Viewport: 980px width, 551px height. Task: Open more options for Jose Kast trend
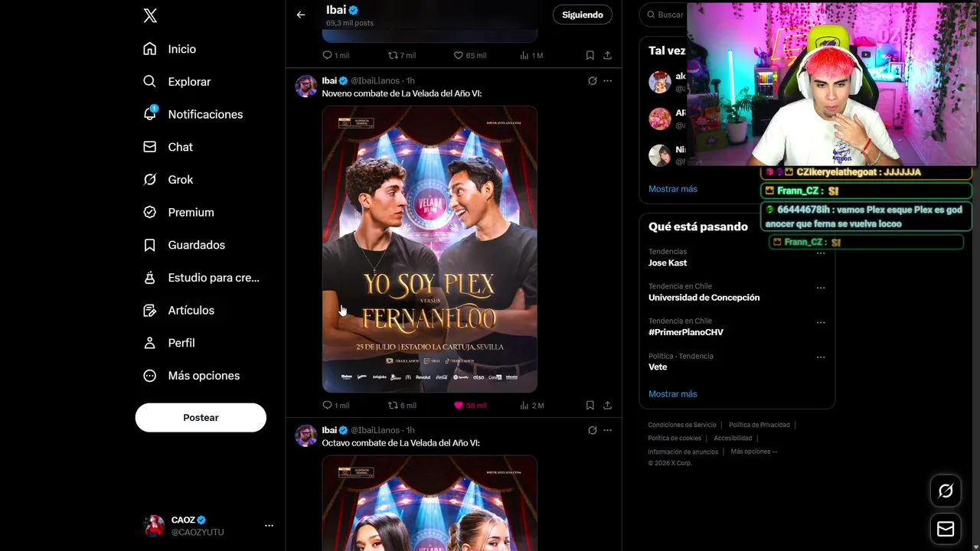pyautogui.click(x=821, y=253)
